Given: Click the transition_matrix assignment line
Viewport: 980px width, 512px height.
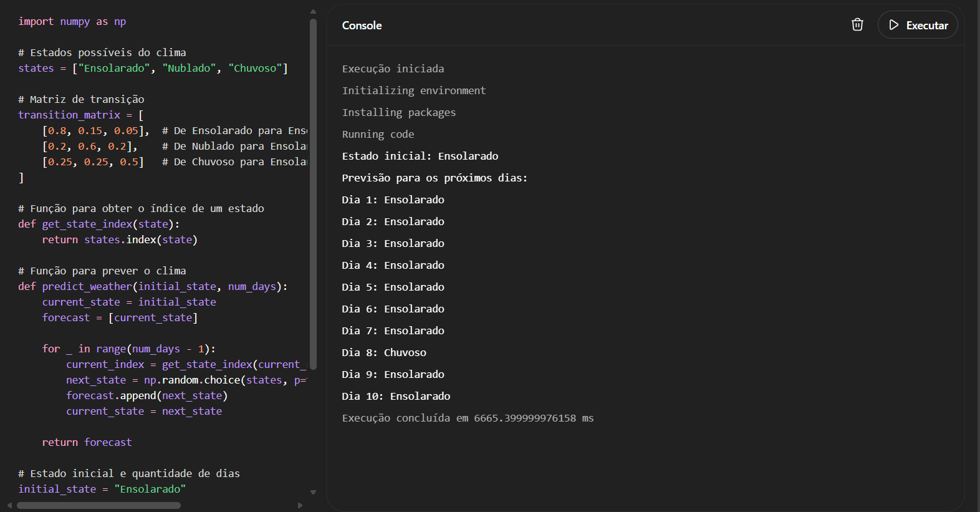Looking at the screenshot, I should (81, 115).
